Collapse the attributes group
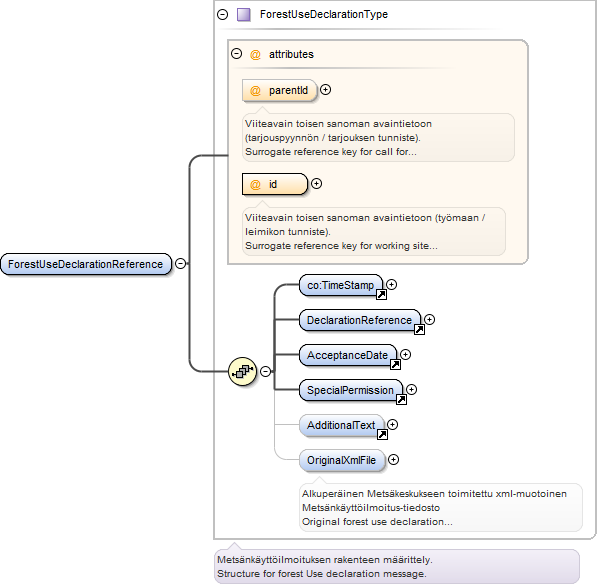598x587 pixels. coord(236,53)
